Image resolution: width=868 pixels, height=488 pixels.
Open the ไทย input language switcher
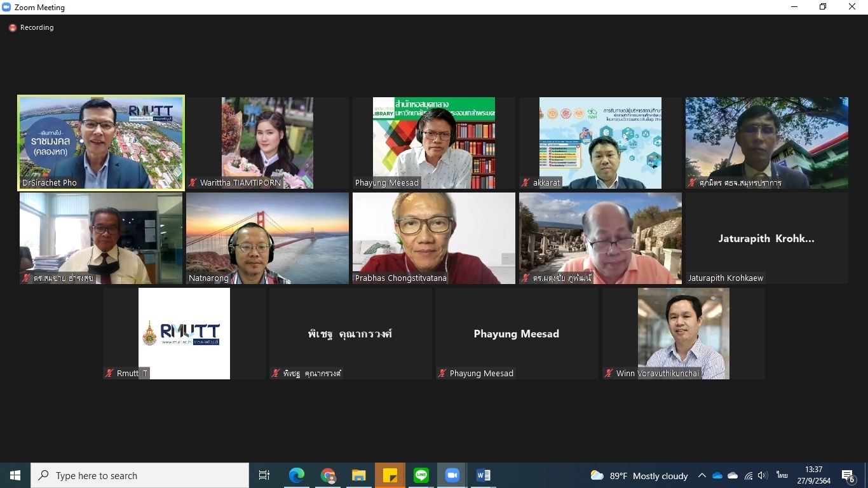[x=782, y=475]
